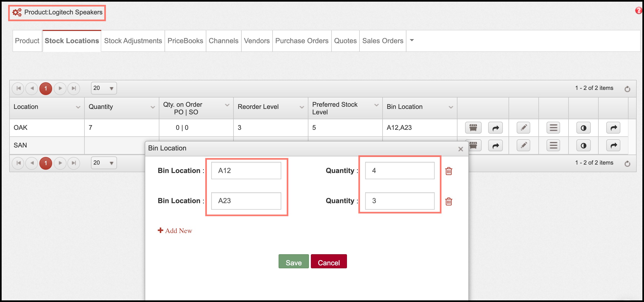The width and height of the screenshot is (644, 302).
Task: Expand the Location column header menu
Action: [78, 107]
